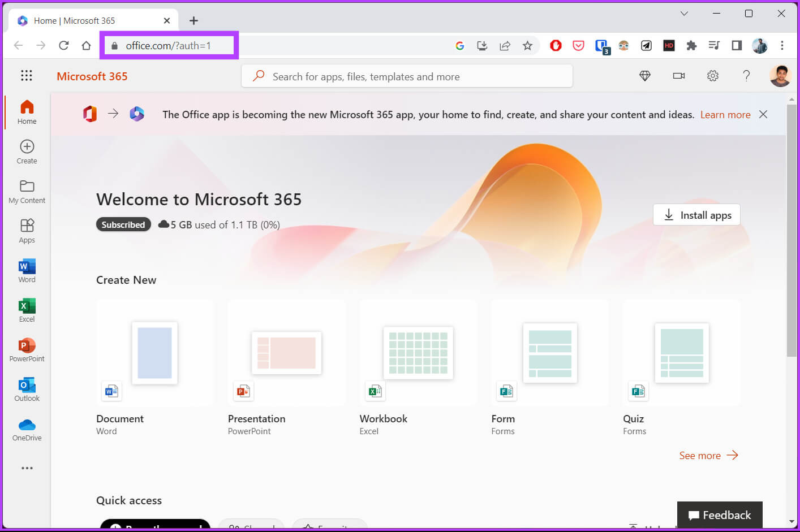The height and width of the screenshot is (532, 800).
Task: Dismiss the Microsoft 365 banner
Action: 763,114
